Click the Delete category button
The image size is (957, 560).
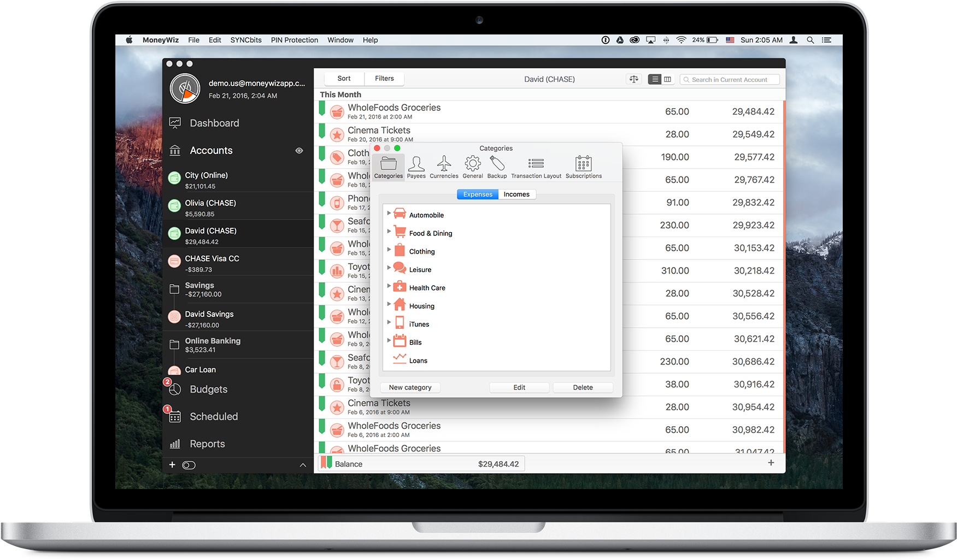pyautogui.click(x=583, y=387)
